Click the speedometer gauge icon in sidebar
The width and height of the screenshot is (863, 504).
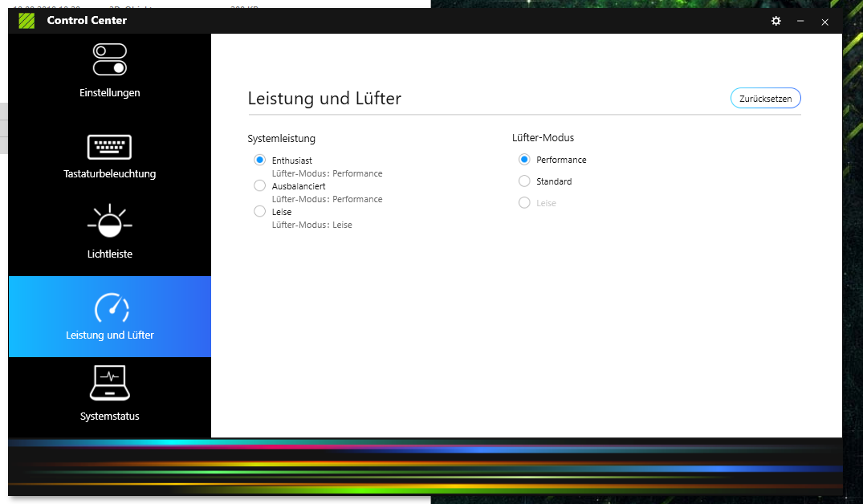coord(110,307)
